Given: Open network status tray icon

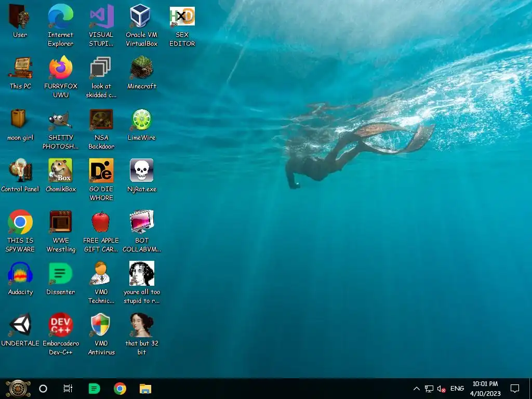Looking at the screenshot, I should [x=429, y=389].
